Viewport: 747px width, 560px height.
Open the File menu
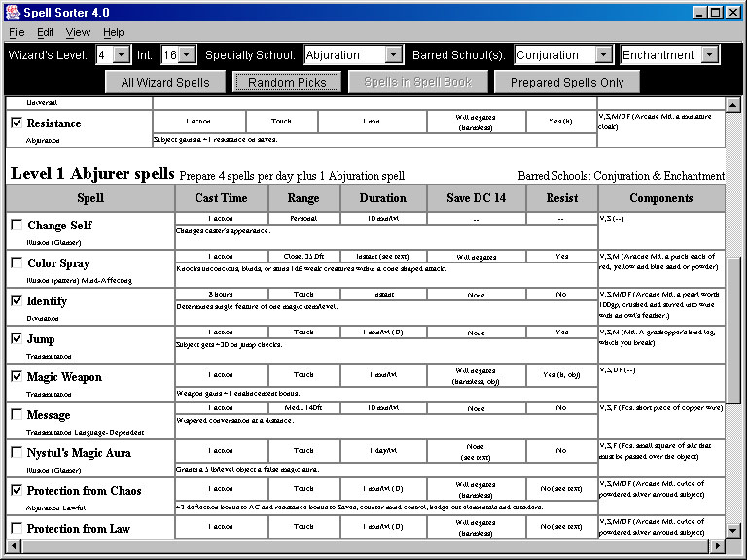(x=17, y=32)
